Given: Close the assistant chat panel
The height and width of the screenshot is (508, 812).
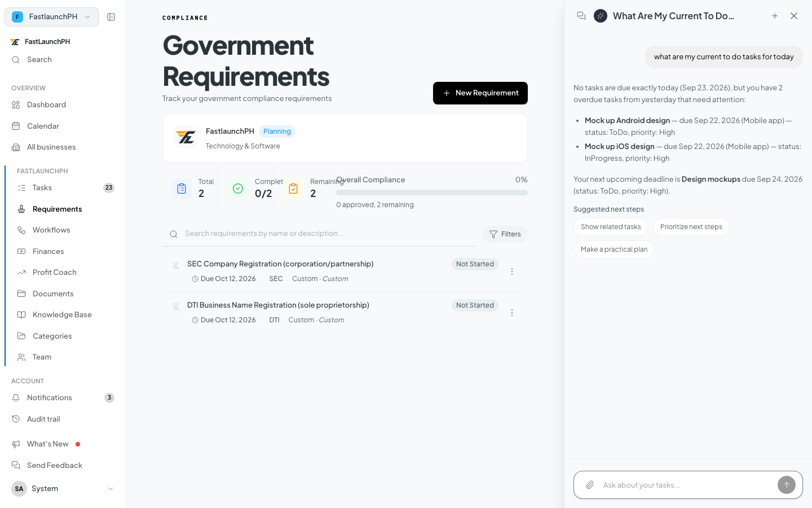Looking at the screenshot, I should pyautogui.click(x=794, y=16).
